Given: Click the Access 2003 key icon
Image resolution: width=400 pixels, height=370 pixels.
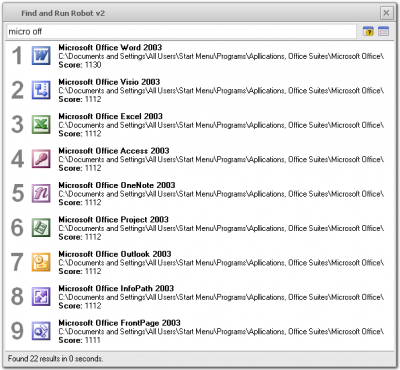Looking at the screenshot, I should click(x=41, y=159).
